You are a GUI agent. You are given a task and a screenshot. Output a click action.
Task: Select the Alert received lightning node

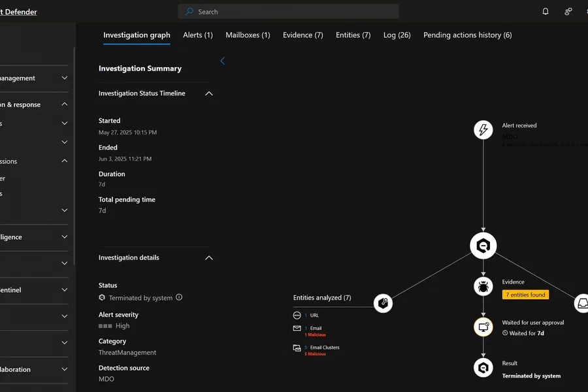(x=483, y=130)
